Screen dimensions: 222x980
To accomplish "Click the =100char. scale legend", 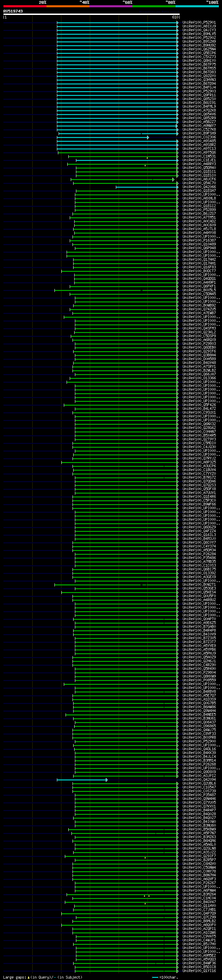I will [x=165, y=977].
